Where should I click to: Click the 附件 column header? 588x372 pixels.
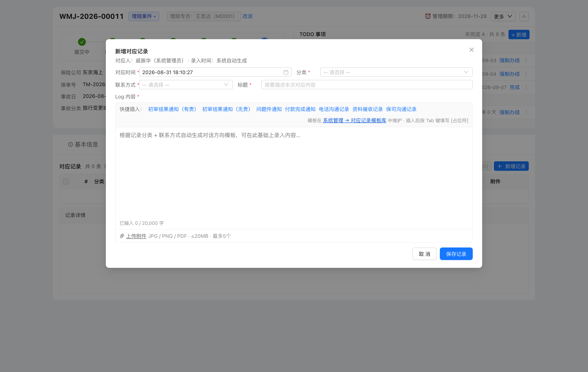[x=495, y=181]
